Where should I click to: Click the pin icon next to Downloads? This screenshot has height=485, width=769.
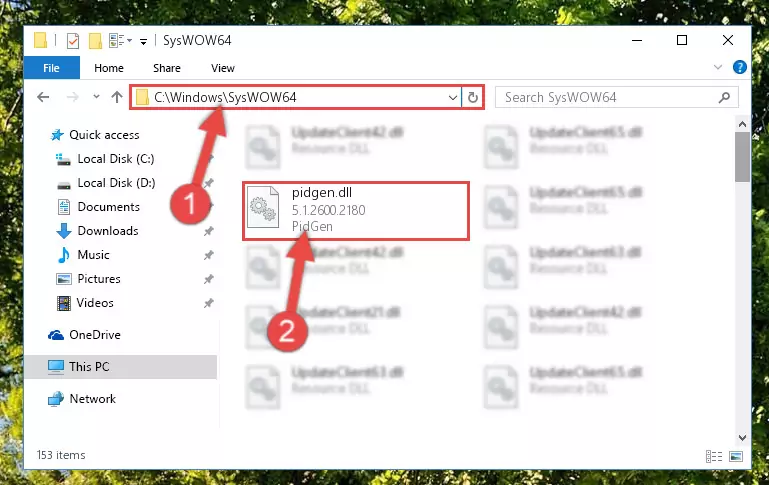208,231
